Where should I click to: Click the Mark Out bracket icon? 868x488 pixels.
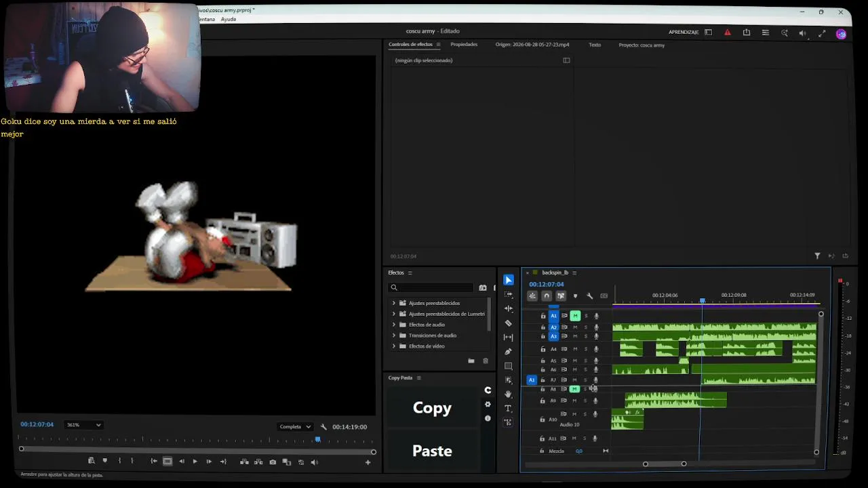(132, 462)
